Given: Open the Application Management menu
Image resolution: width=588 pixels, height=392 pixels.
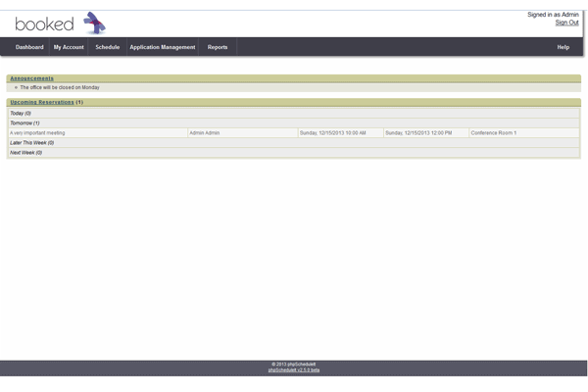Looking at the screenshot, I should click(x=163, y=47).
